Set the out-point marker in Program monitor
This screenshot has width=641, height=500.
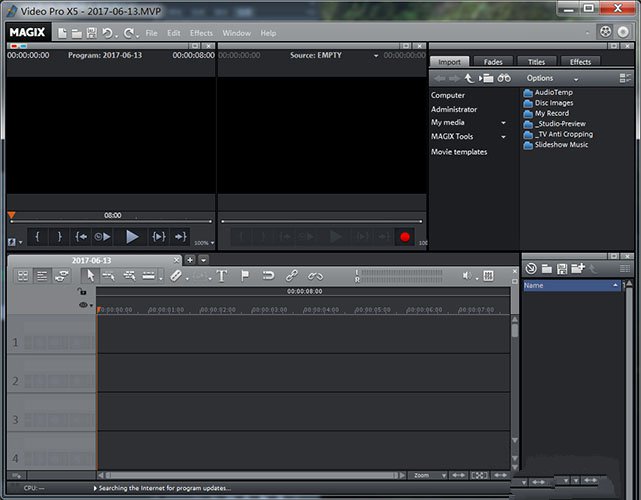click(x=59, y=236)
